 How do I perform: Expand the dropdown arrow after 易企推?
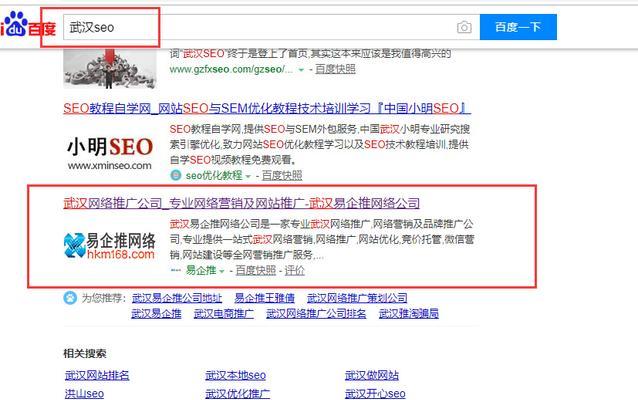(223, 271)
